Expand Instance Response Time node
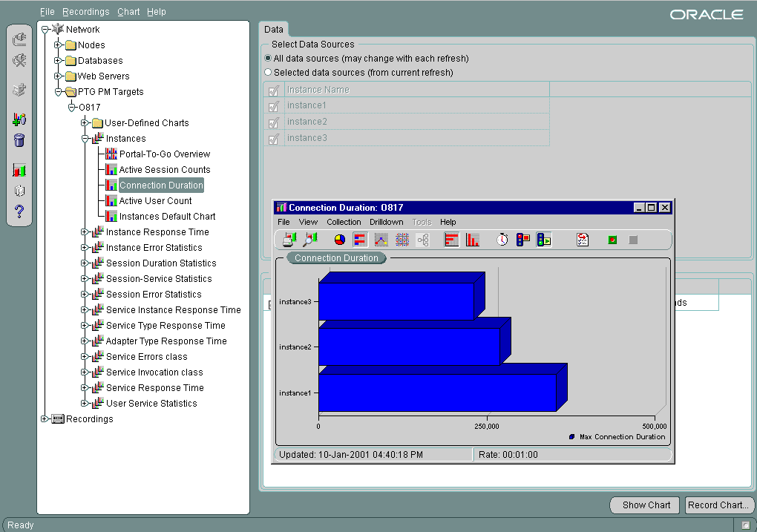 pos(85,231)
